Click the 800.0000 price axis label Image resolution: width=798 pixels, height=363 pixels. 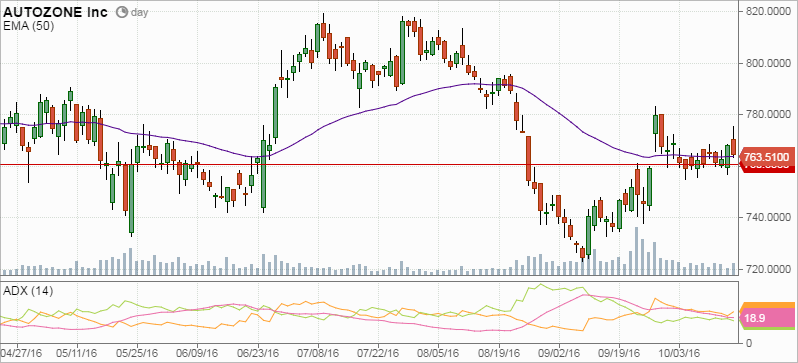pyautogui.click(x=768, y=63)
